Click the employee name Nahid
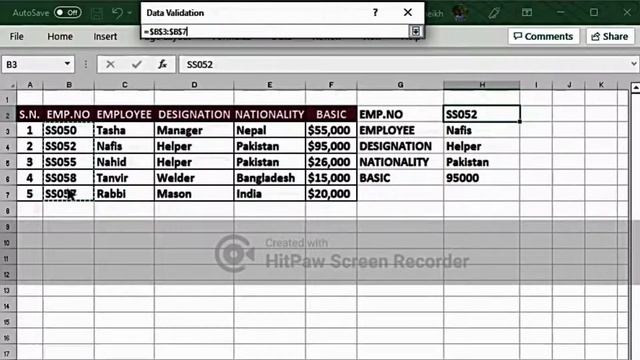640x360 pixels. [124, 162]
